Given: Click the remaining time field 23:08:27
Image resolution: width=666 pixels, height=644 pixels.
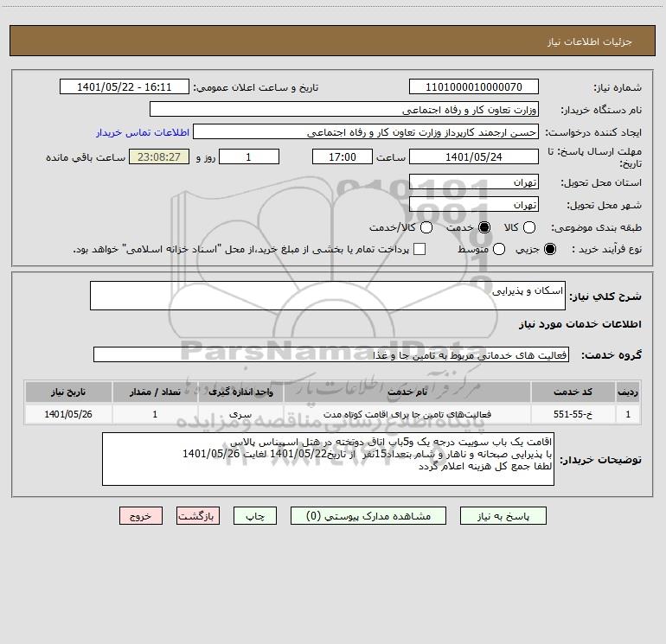Looking at the screenshot, I should pyautogui.click(x=159, y=156).
